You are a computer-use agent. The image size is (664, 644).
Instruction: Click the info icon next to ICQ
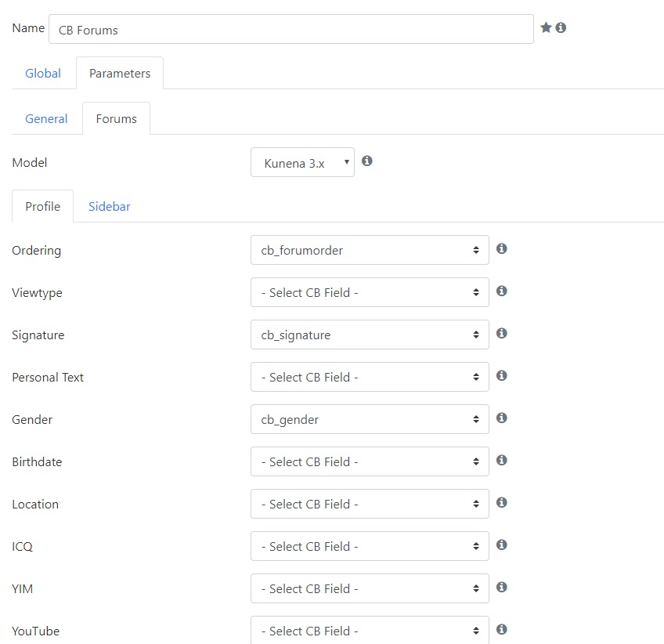pyautogui.click(x=501, y=545)
